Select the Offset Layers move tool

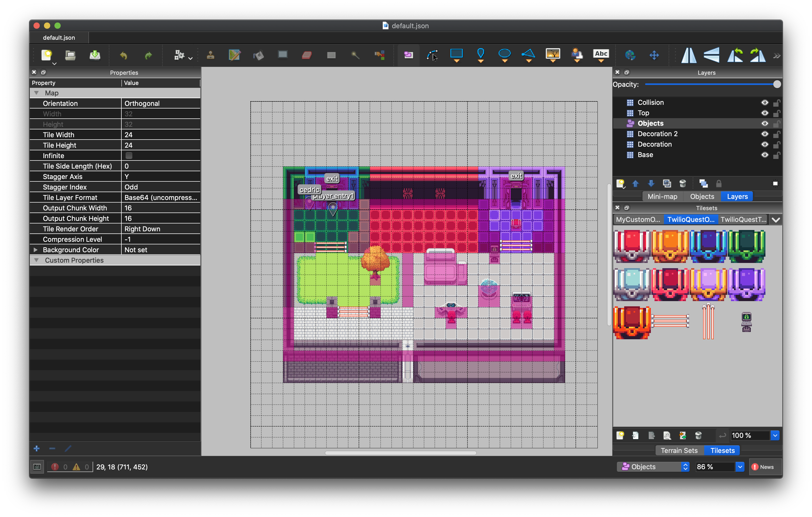tap(654, 55)
